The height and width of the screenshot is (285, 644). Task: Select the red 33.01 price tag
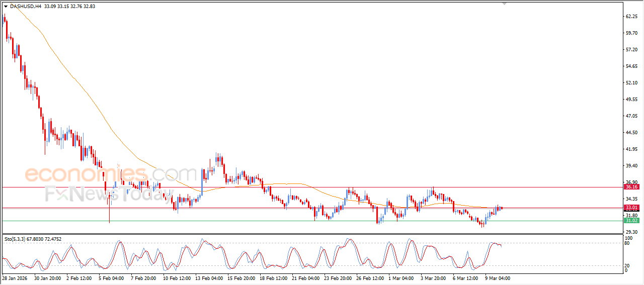[631, 208]
